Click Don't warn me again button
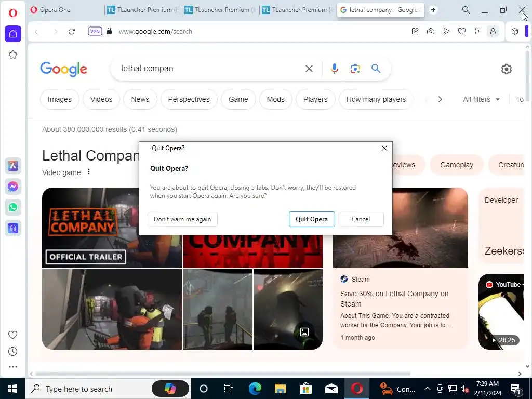532x399 pixels. coord(182,219)
